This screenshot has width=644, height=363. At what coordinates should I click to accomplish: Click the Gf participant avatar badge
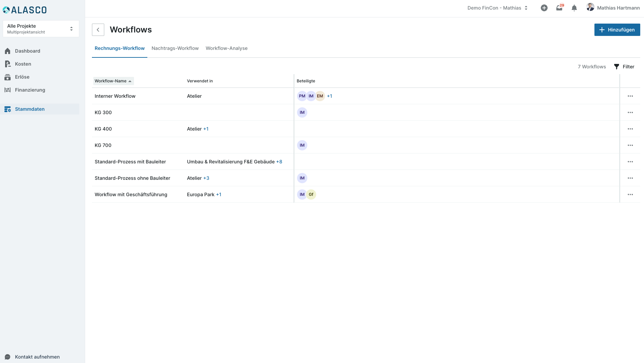click(x=311, y=194)
